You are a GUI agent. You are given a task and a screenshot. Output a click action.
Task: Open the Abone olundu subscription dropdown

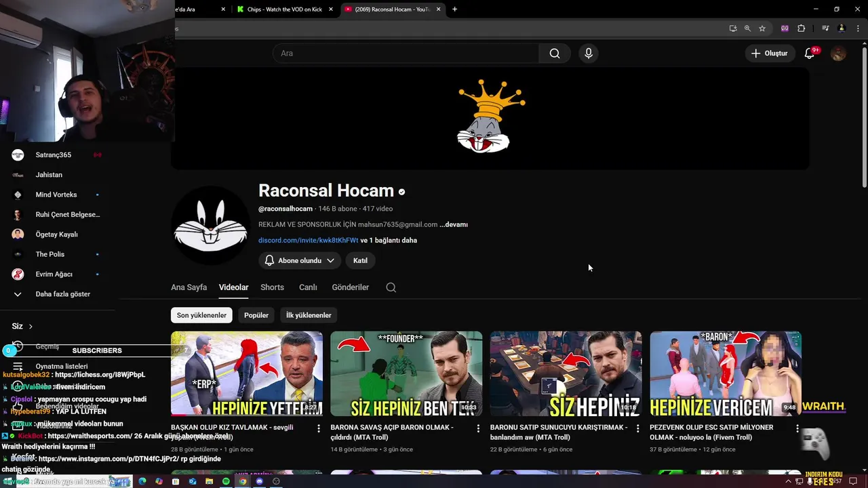(299, 260)
